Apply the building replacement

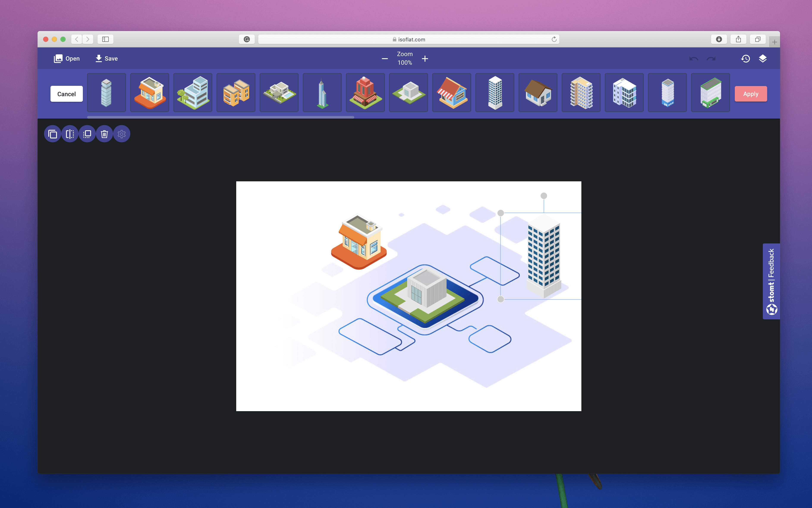(751, 94)
